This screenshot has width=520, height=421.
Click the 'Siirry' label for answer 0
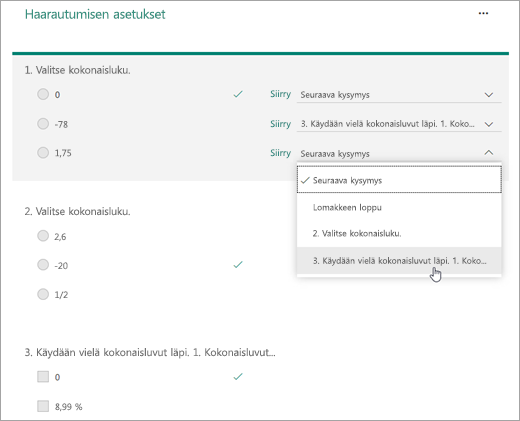(x=280, y=94)
